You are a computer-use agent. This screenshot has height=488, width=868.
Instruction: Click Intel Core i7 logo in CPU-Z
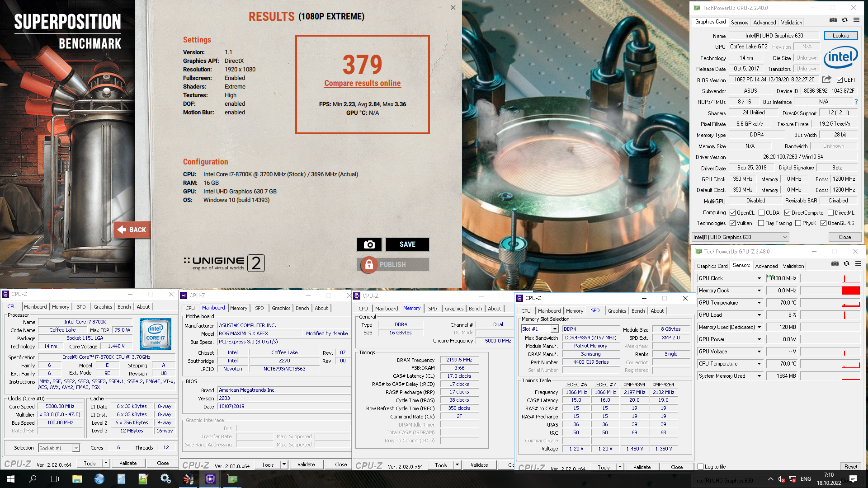[x=156, y=334]
